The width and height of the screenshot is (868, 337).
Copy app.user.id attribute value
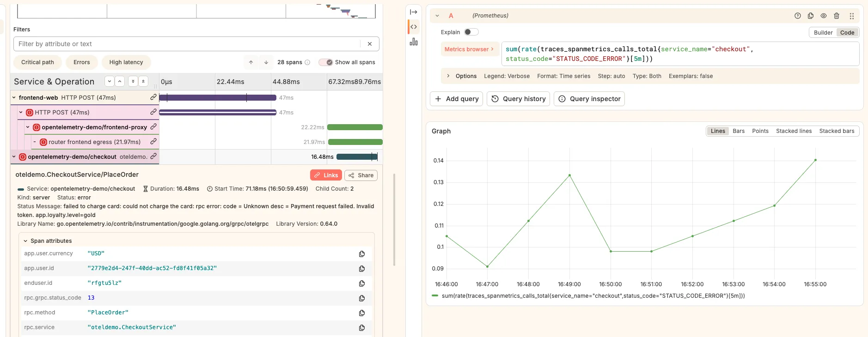[362, 269]
